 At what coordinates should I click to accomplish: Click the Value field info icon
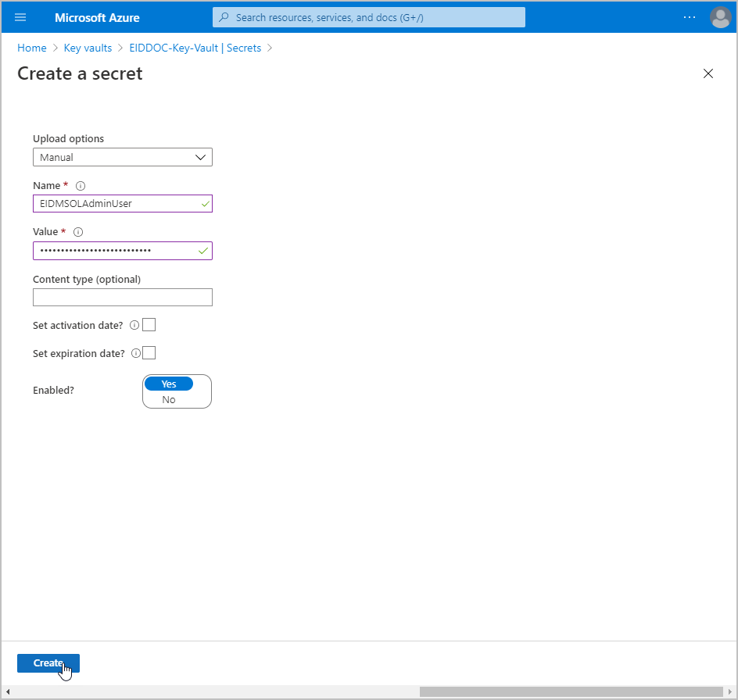77,232
